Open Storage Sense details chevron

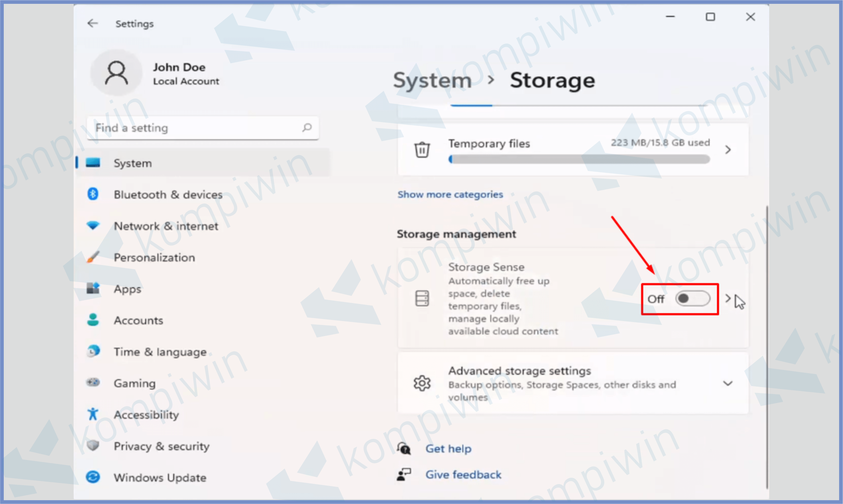[x=728, y=298]
